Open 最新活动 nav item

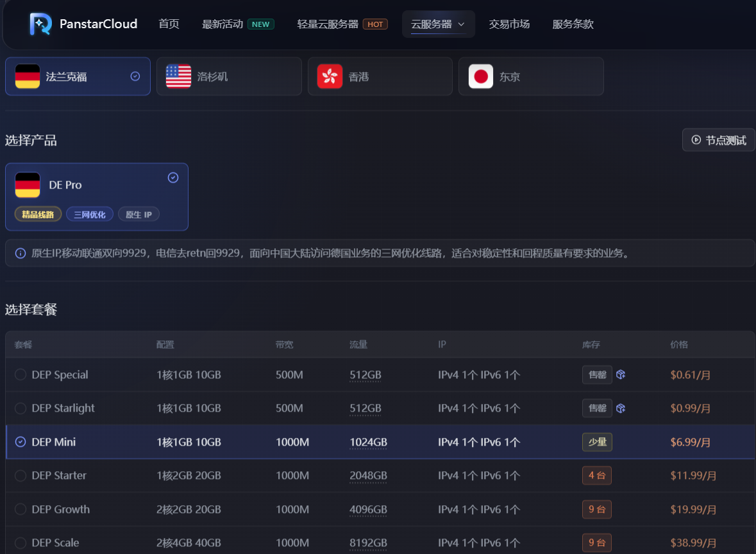pos(223,24)
